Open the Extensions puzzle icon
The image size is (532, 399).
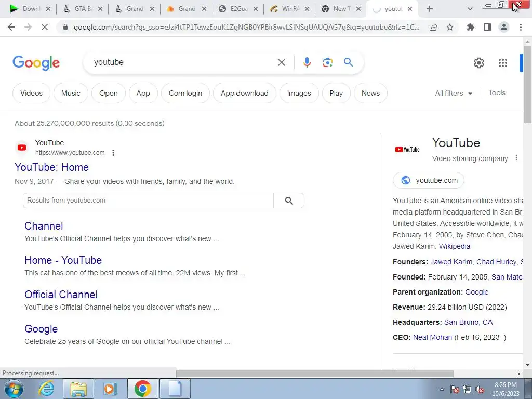[471, 27]
